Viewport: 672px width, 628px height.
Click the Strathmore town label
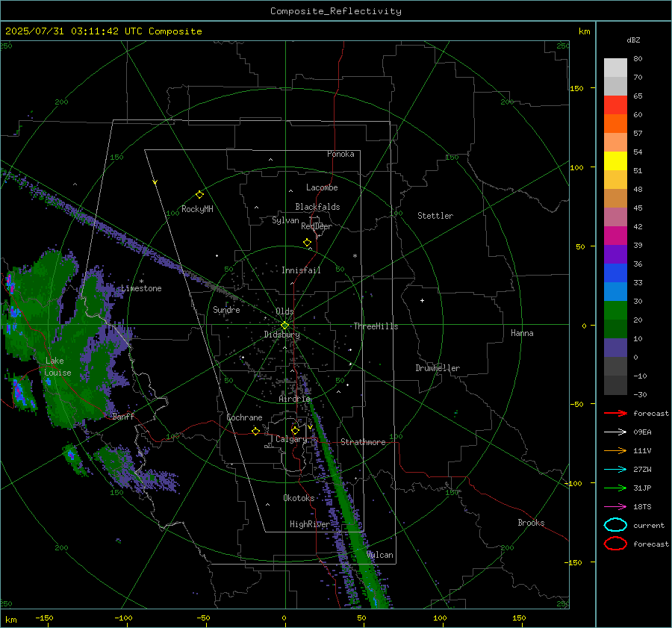(x=363, y=442)
